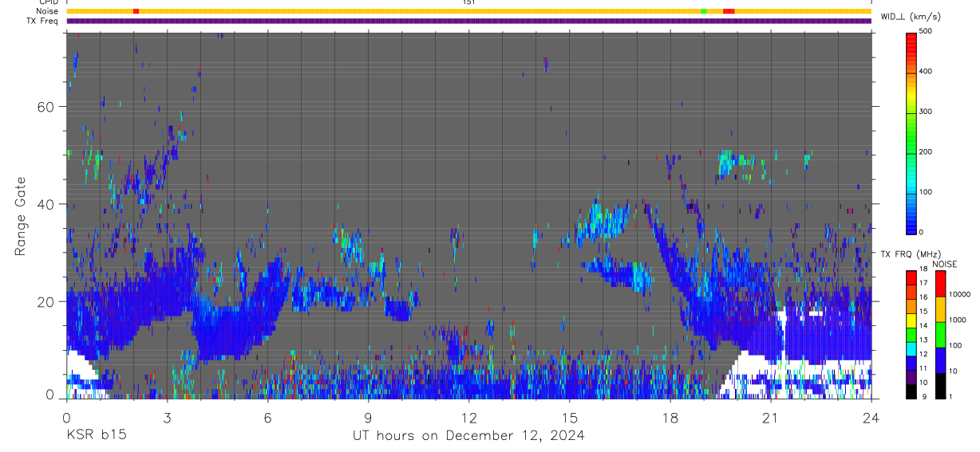This screenshot has height=452, width=980.
Task: Click the hour 21 tick label
Action: tap(771, 417)
